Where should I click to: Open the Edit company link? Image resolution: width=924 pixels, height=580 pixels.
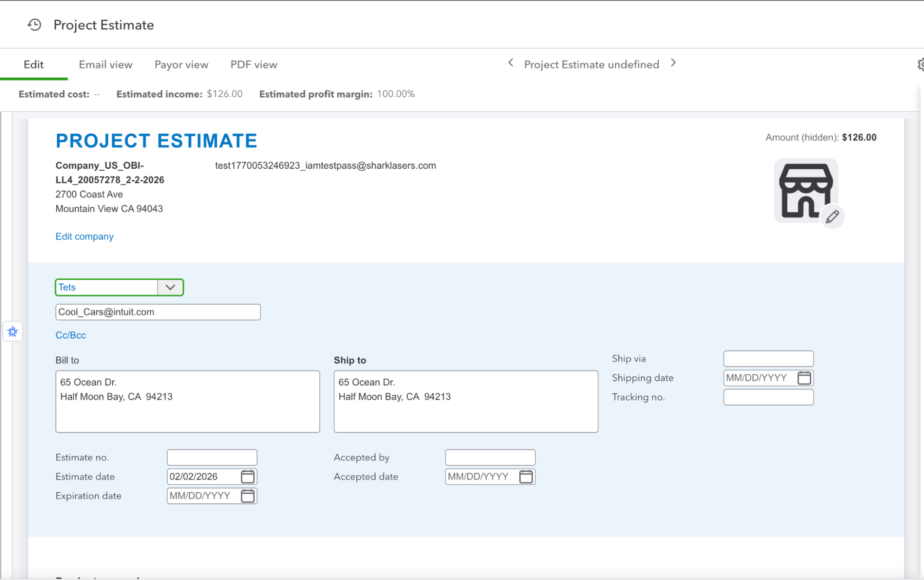click(x=84, y=236)
